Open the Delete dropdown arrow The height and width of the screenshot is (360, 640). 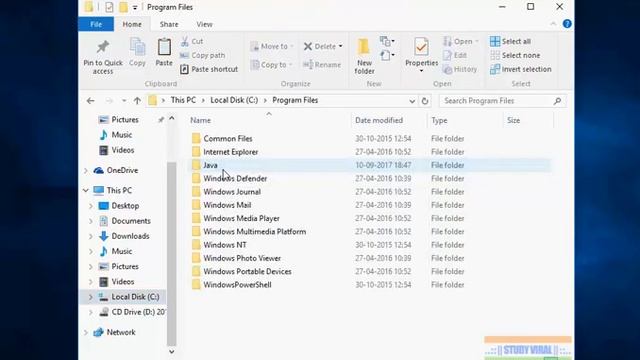(340, 47)
